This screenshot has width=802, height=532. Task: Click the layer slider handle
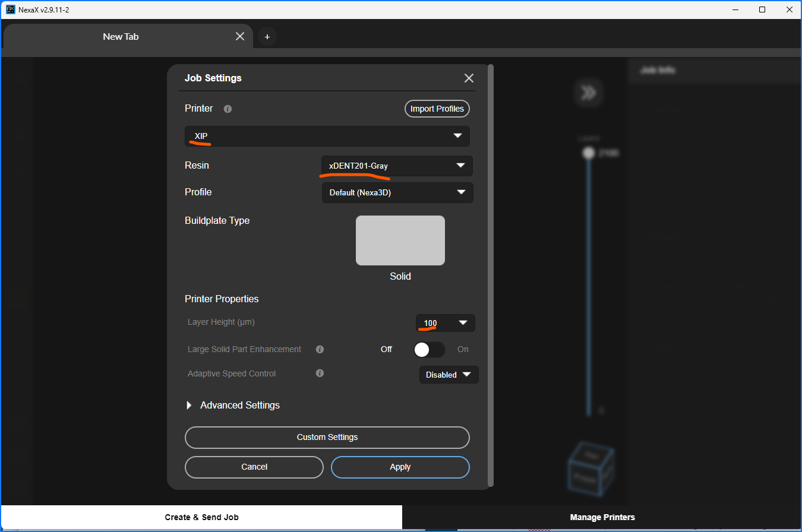tap(589, 153)
